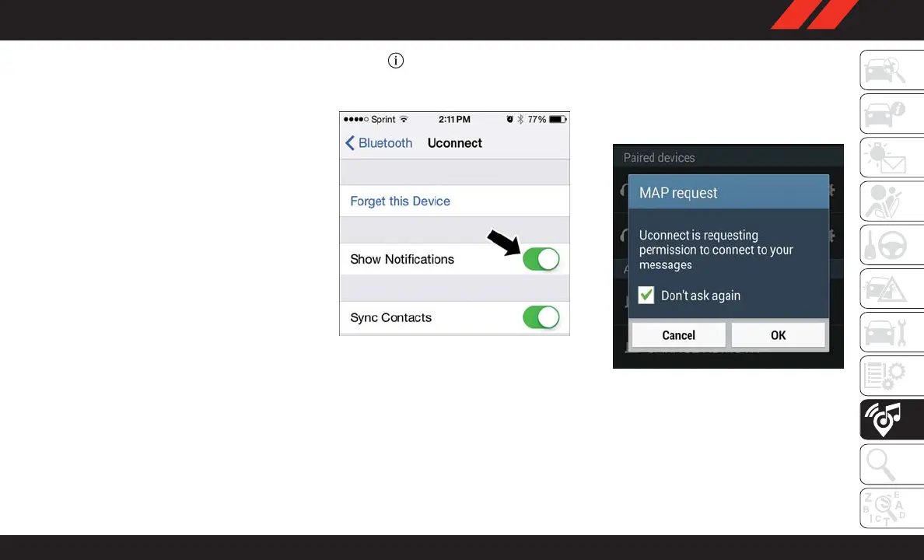
Task: Select the highlighted multimedia music tab
Action: [x=891, y=420]
